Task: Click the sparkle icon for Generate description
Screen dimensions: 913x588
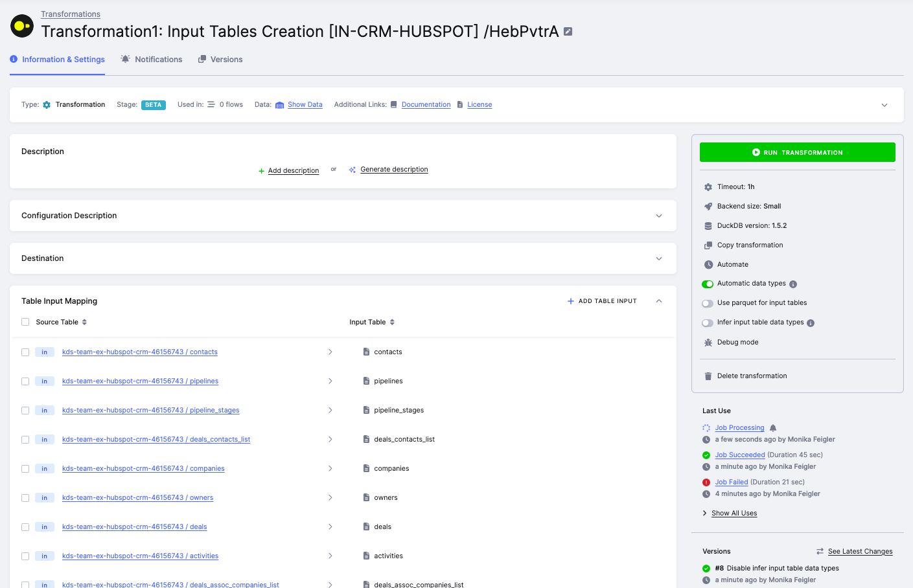Action: (x=352, y=170)
